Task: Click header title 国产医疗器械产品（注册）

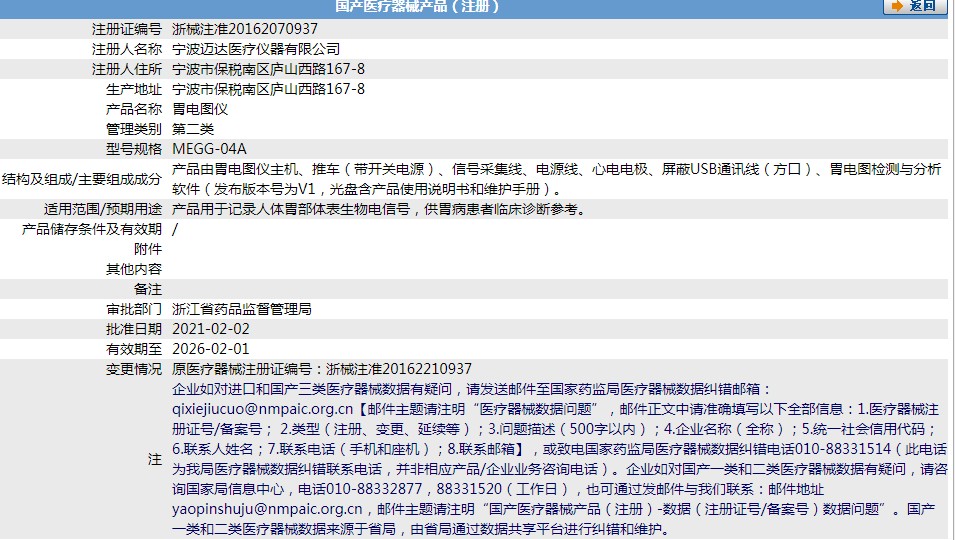Action: [x=418, y=7]
